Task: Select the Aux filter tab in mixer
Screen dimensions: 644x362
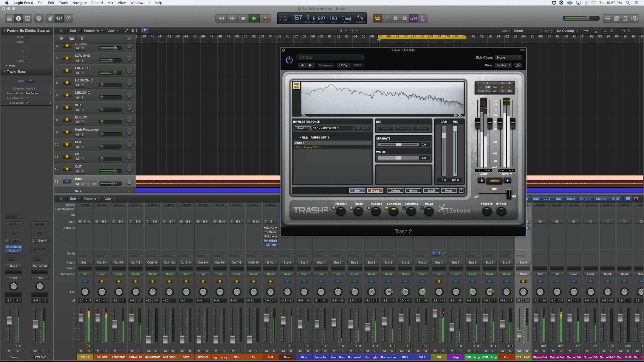Action: pos(547,199)
